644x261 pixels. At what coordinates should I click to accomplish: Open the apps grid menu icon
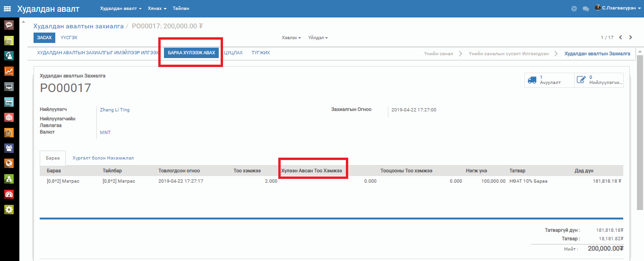point(8,8)
